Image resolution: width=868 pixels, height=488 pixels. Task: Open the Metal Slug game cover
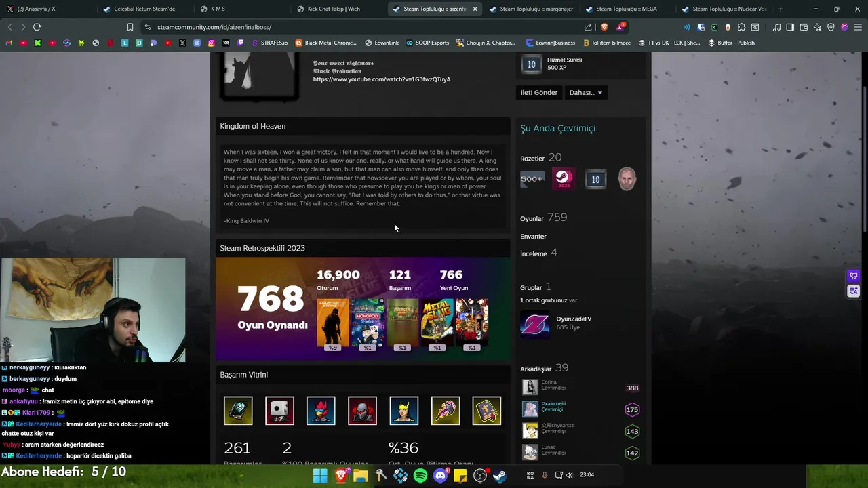(x=437, y=322)
